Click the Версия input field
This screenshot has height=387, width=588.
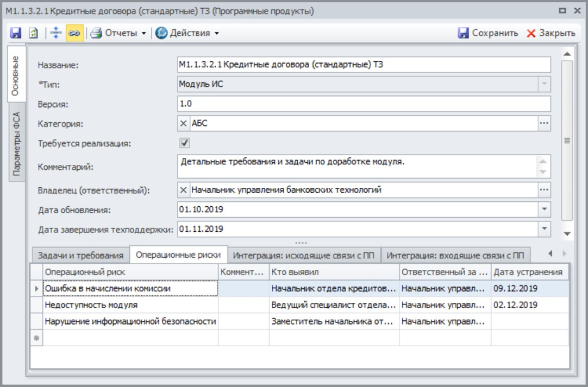click(363, 104)
